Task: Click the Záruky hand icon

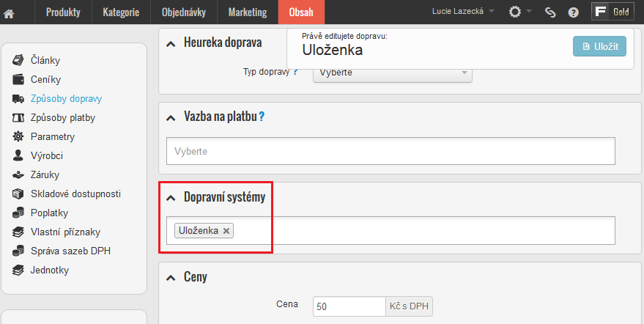Action: tap(18, 175)
